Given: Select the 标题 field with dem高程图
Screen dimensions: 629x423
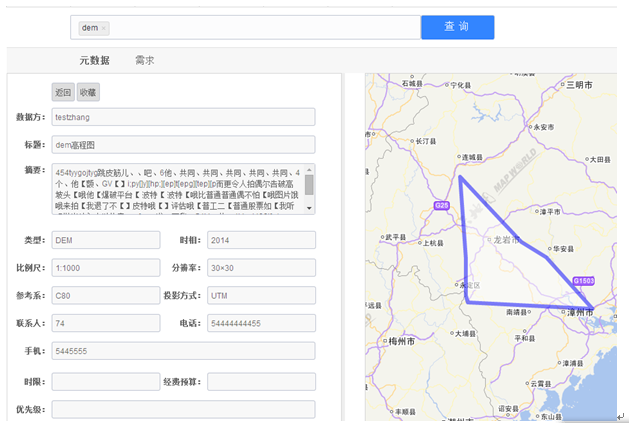Looking at the screenshot, I should 183,145.
